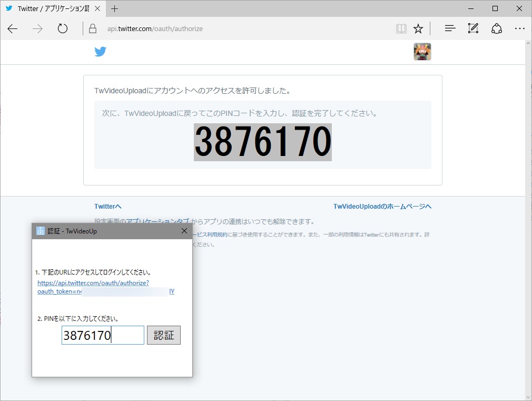This screenshot has height=401, width=532.
Task: Add the page to favorites with the star
Action: 418,28
